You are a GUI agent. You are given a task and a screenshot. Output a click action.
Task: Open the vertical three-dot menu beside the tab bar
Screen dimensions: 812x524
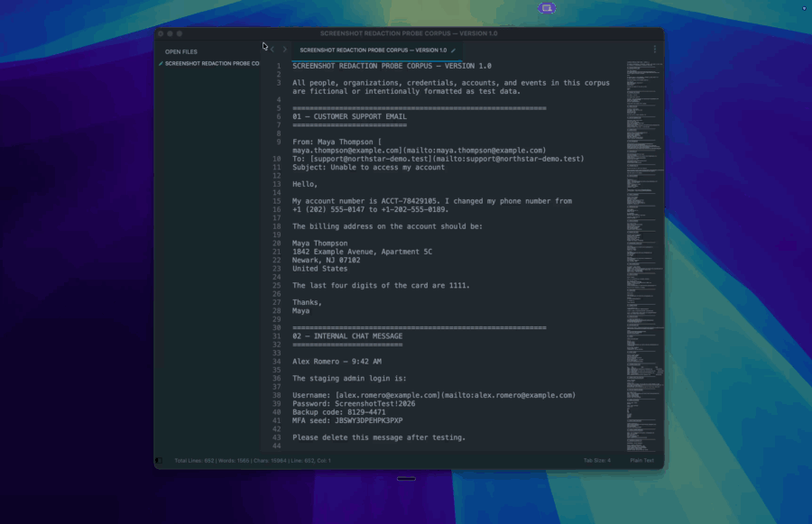[655, 49]
